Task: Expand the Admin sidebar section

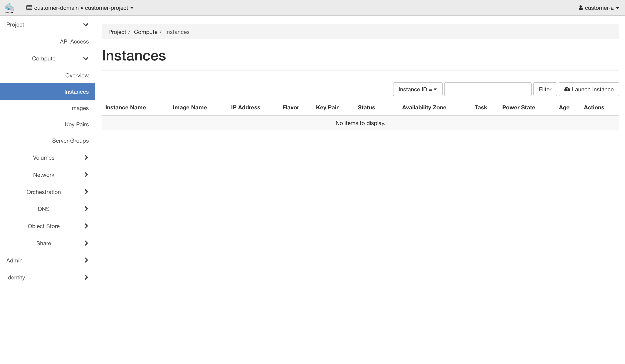Action: tap(47, 260)
